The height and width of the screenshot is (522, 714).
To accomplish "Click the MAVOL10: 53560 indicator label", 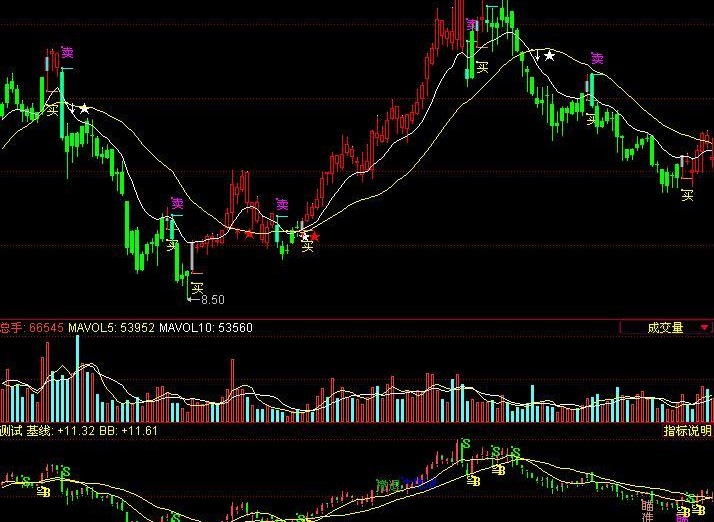I will pos(206,328).
